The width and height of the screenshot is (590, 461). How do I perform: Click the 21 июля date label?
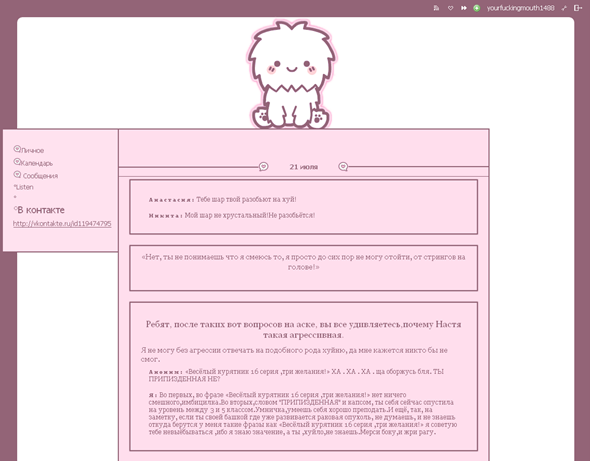pos(304,167)
